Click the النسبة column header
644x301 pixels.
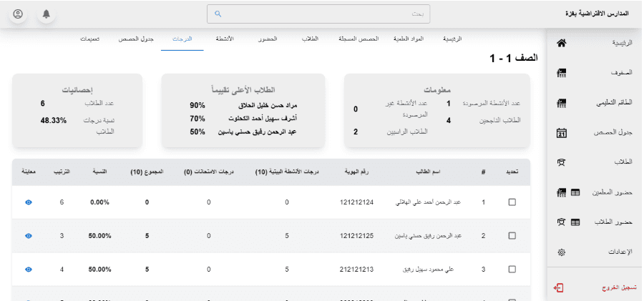99,172
